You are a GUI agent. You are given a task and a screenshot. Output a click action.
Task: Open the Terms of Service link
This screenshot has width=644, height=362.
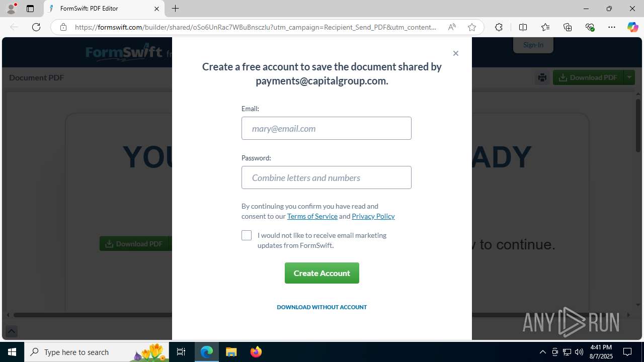pos(312,216)
